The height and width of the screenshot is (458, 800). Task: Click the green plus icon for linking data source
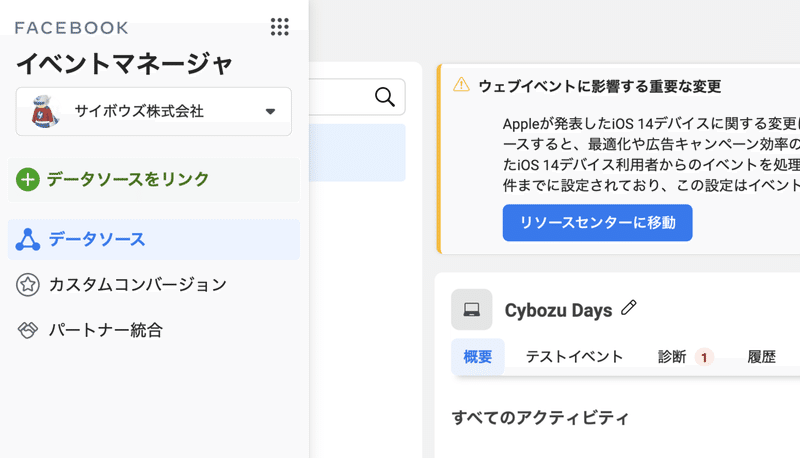click(x=28, y=180)
